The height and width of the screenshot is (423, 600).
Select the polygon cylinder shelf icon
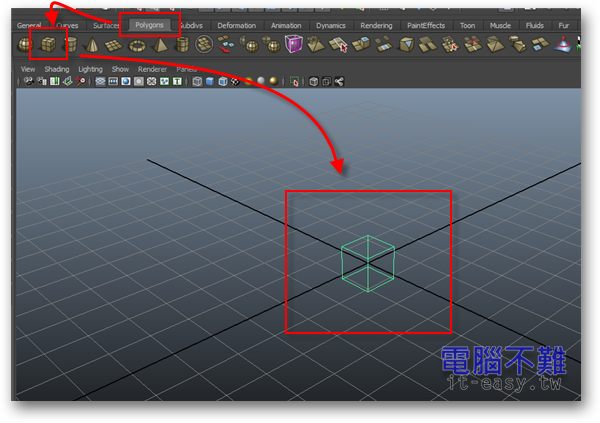click(x=69, y=44)
